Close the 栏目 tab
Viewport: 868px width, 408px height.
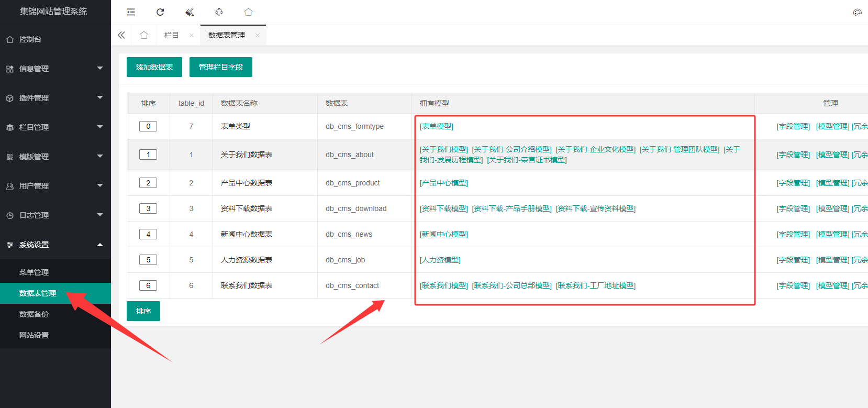pos(192,36)
